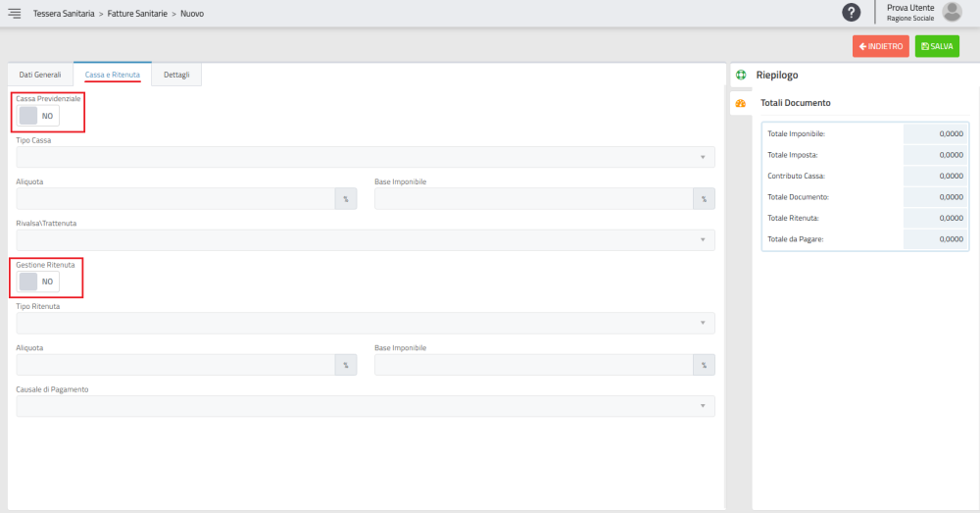Toggle the Cassa Previdenziale switch
This screenshot has width=980, height=513.
point(38,116)
